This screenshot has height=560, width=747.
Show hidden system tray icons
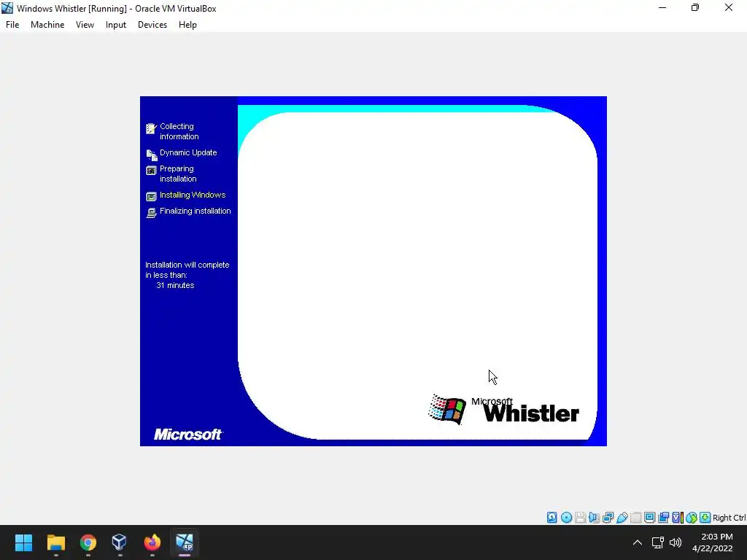pos(638,542)
